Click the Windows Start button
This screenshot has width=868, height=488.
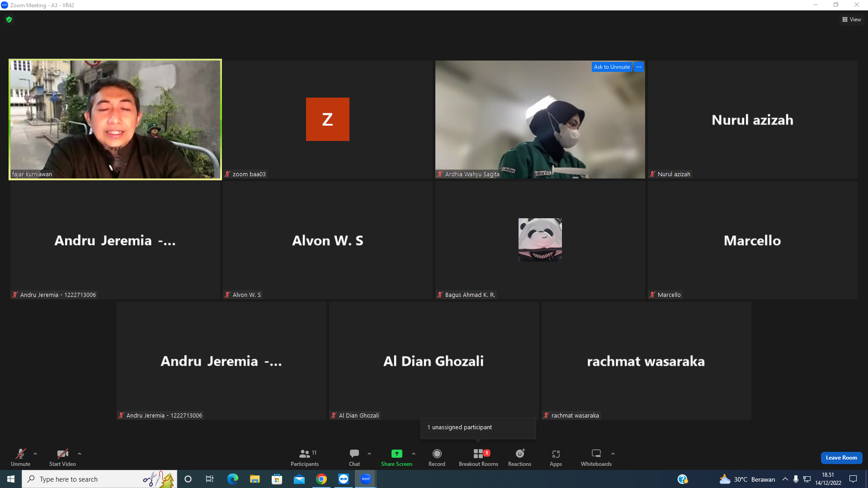(x=11, y=479)
